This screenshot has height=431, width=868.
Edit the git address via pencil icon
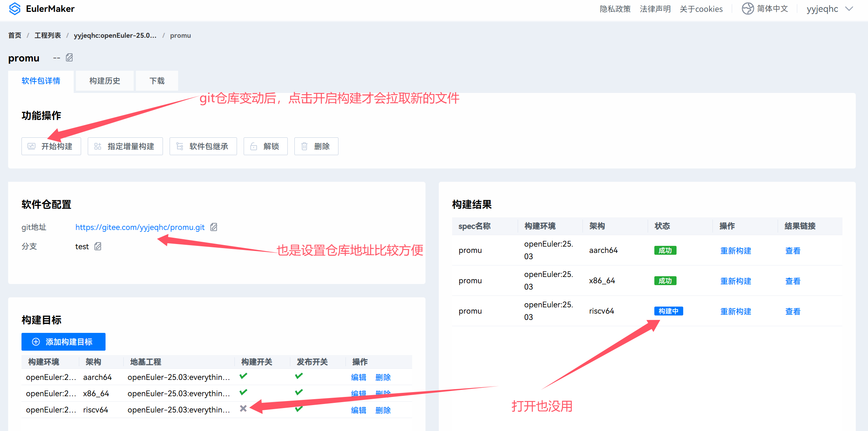[x=214, y=227]
